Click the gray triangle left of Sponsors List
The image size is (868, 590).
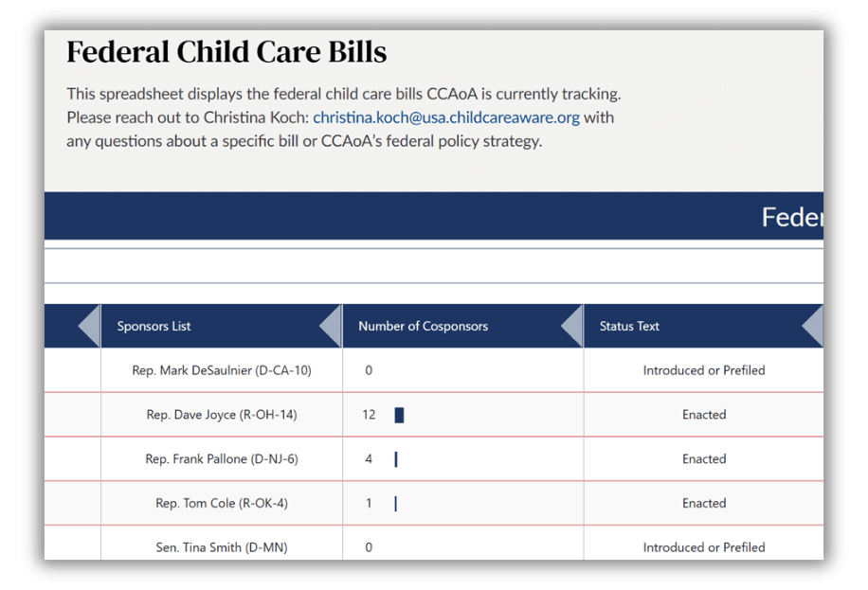89,327
